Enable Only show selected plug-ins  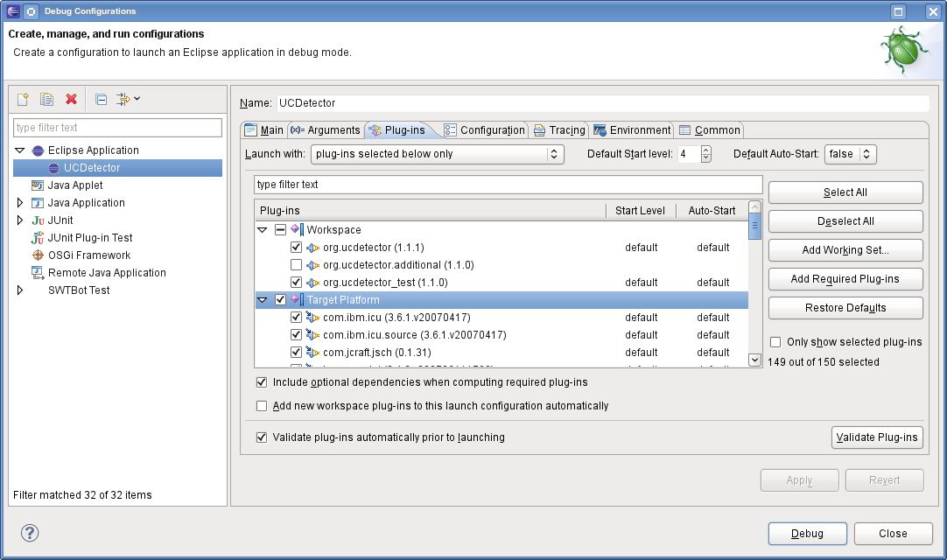[775, 342]
